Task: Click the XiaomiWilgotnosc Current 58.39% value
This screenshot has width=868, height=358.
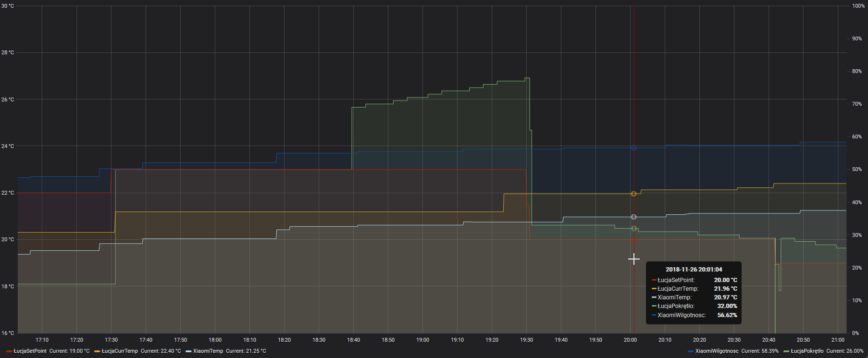Action: [x=760, y=351]
